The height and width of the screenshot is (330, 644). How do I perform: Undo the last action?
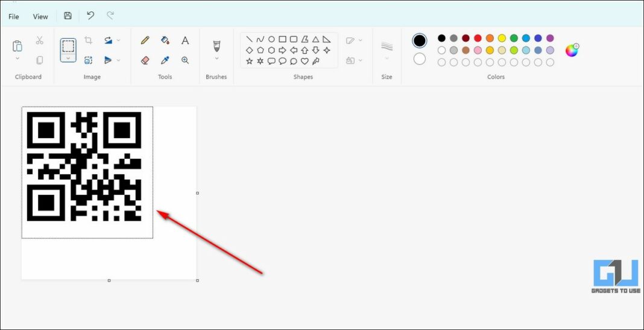[x=90, y=16]
